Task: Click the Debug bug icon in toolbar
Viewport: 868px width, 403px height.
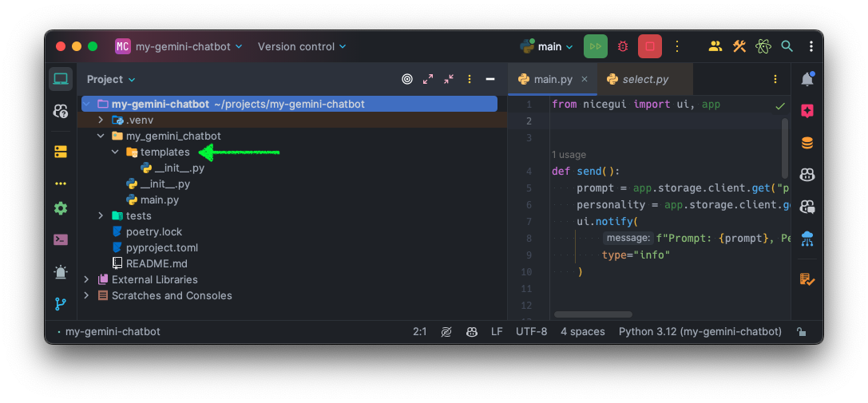Action: click(x=623, y=46)
